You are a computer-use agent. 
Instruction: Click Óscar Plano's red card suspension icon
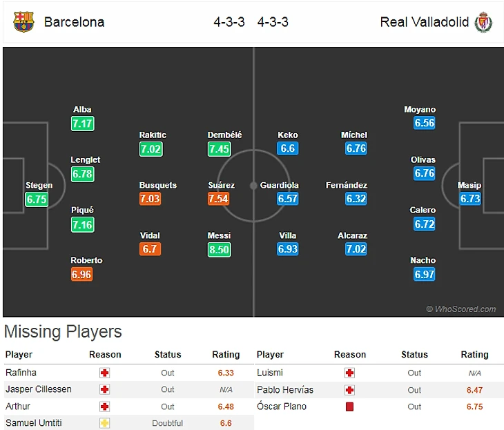tap(349, 407)
